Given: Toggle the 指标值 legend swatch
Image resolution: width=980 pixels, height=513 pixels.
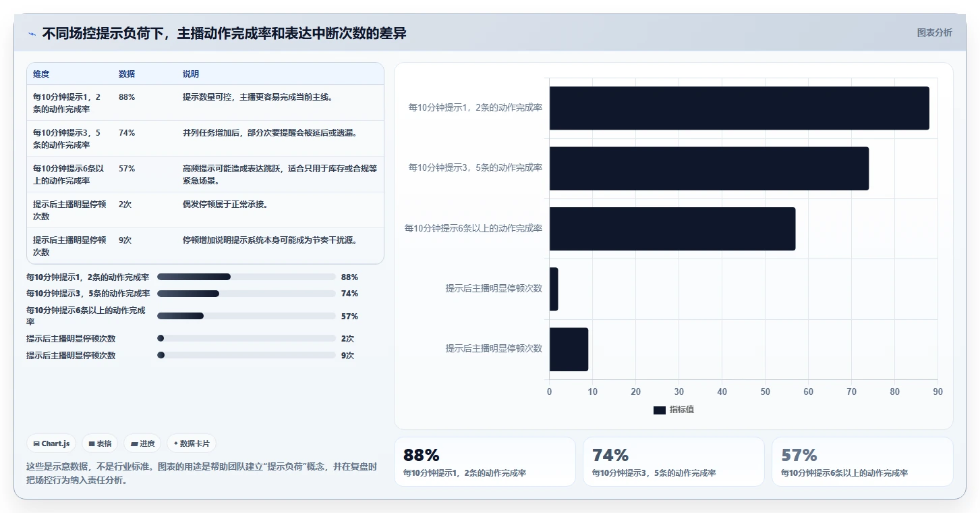Looking at the screenshot, I should coord(660,410).
